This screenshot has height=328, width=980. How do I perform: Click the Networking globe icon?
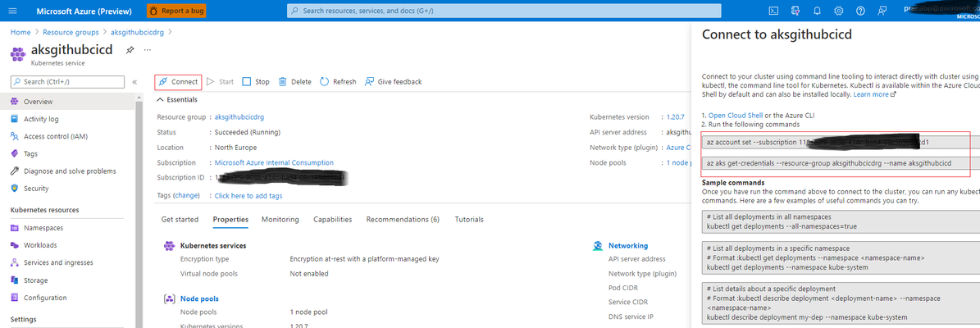598,245
